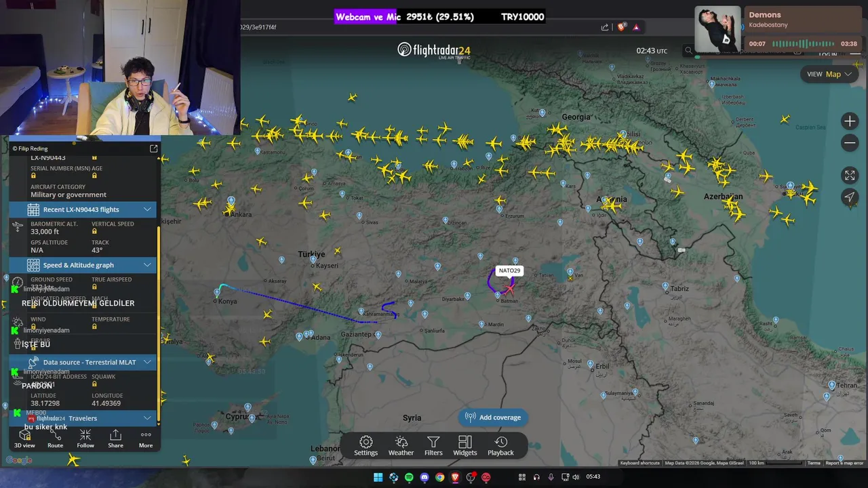This screenshot has width=868, height=488.
Task: Click the search magnifier icon
Action: pos(689,51)
